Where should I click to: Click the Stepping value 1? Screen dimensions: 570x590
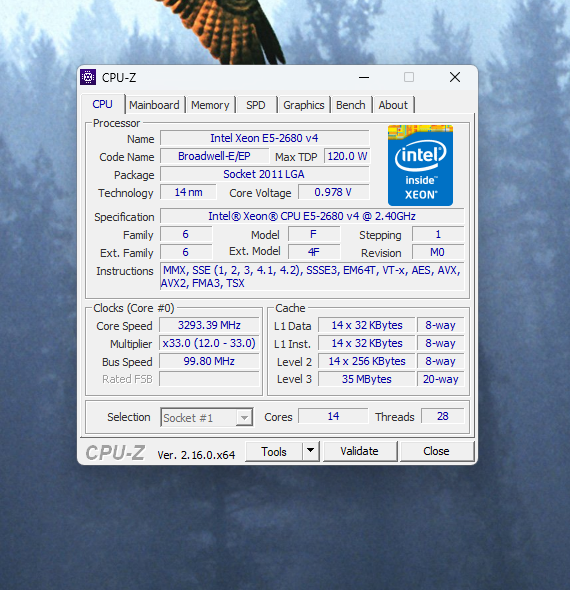click(438, 234)
